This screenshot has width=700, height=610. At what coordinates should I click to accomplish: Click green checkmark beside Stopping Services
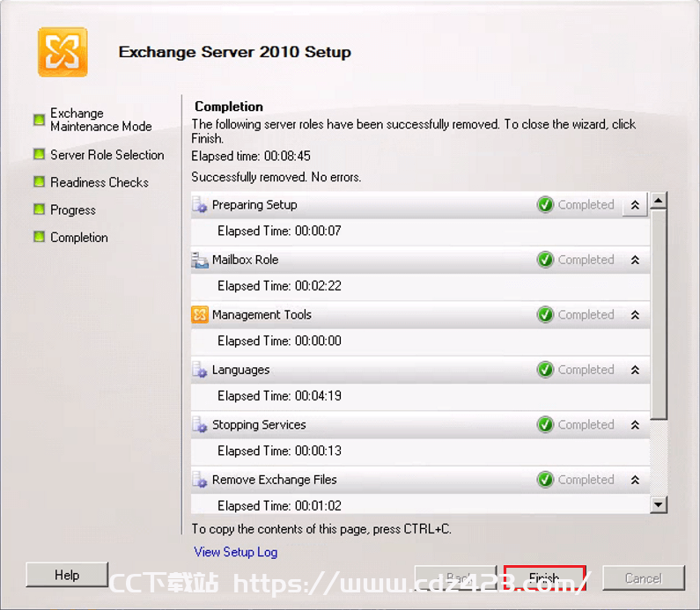pos(545,425)
